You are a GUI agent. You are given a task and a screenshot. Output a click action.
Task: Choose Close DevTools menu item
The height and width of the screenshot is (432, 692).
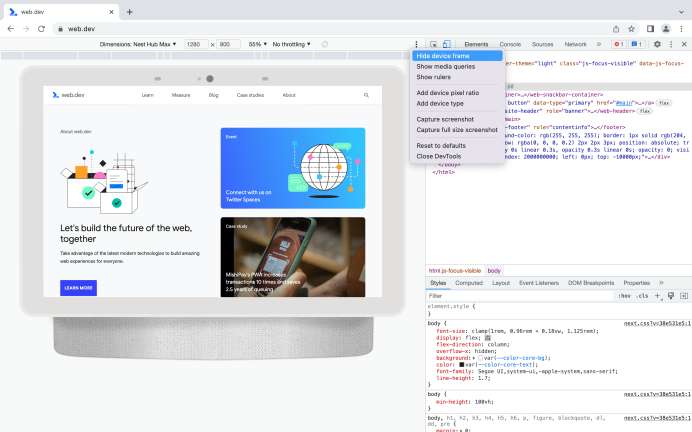pyautogui.click(x=458, y=156)
